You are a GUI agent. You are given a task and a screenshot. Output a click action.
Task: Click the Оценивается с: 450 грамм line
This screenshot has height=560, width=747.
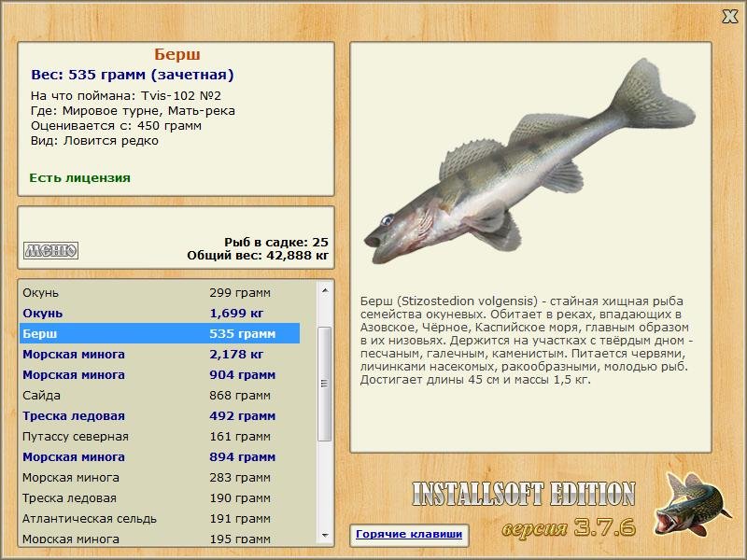tap(116, 126)
